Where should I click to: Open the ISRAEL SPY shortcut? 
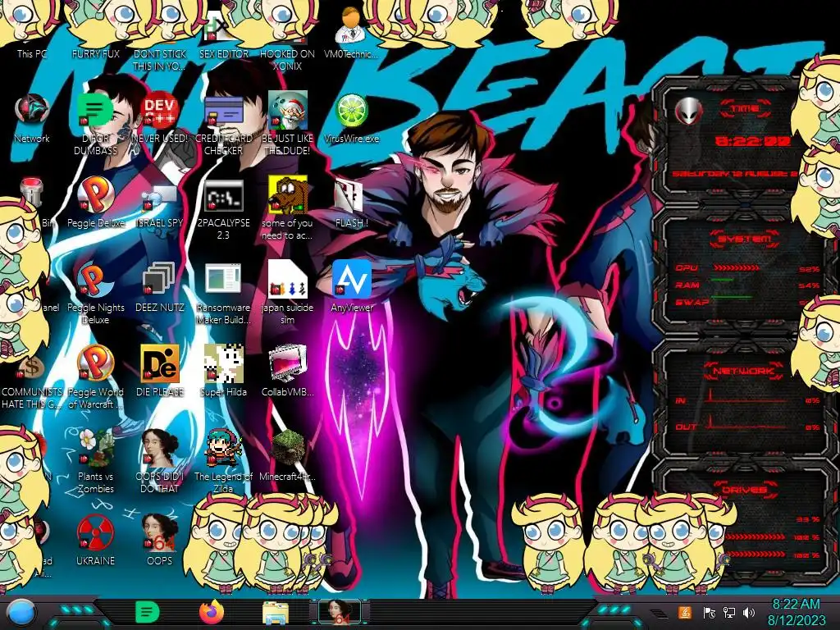[x=160, y=203]
